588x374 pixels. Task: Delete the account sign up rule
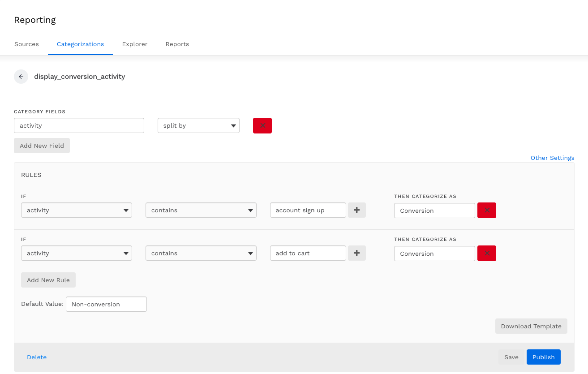pyautogui.click(x=487, y=211)
